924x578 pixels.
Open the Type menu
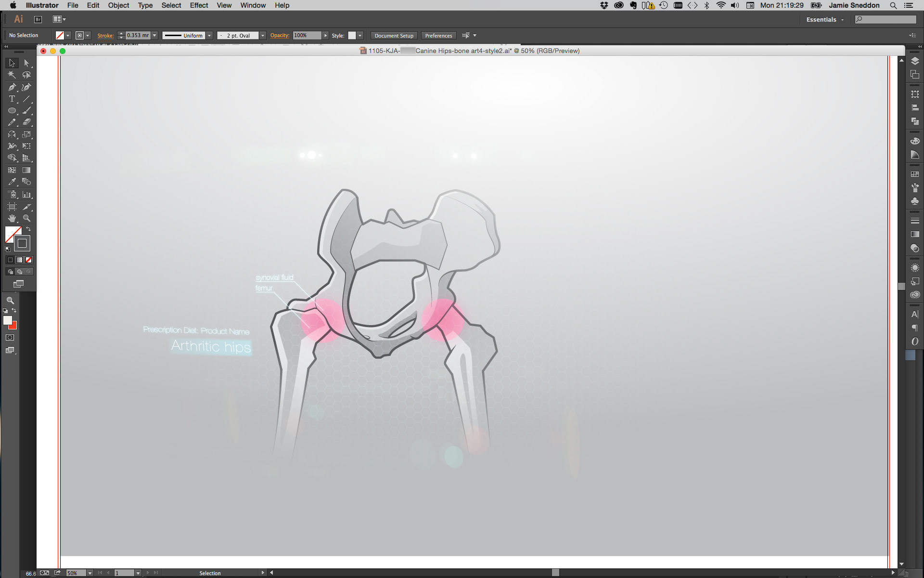pos(145,5)
